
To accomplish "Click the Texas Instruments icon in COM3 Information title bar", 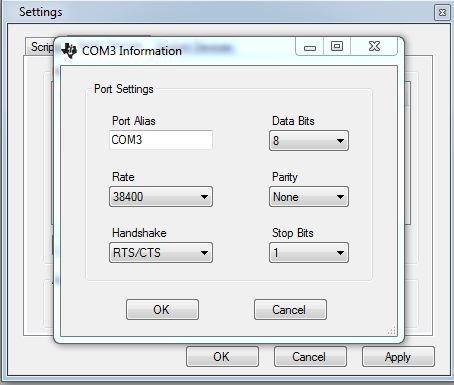I will [69, 50].
